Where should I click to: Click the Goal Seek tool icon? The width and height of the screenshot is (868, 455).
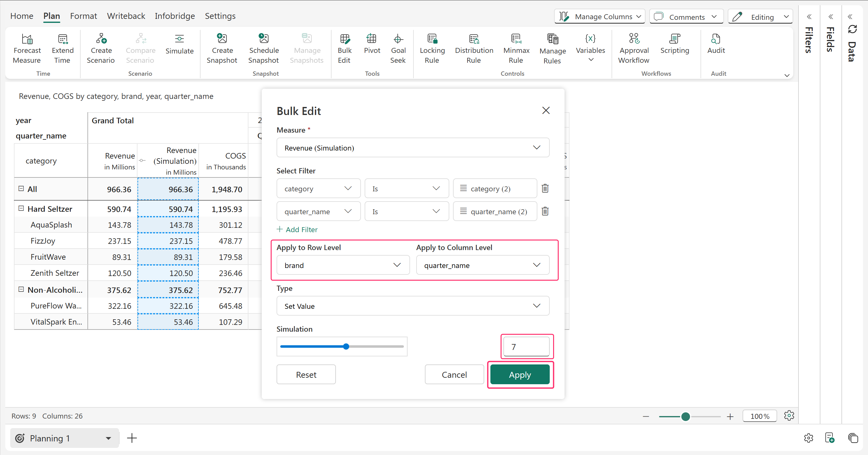398,39
